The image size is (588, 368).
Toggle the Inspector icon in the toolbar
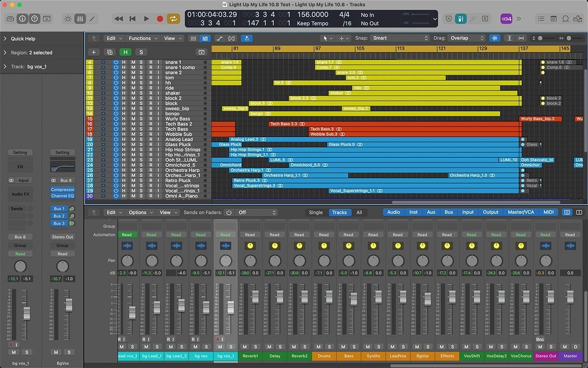click(x=22, y=19)
